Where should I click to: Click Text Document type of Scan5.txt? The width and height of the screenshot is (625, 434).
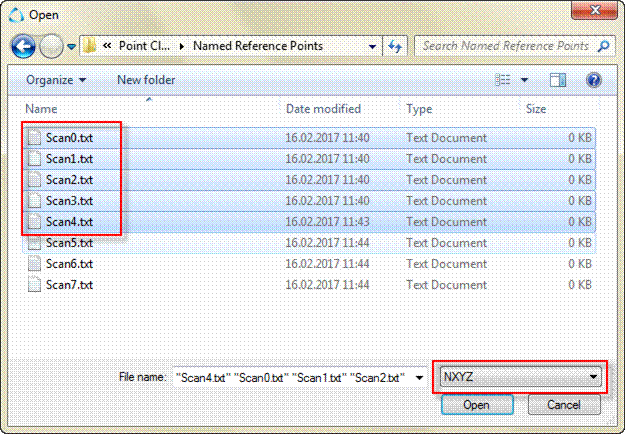point(446,243)
